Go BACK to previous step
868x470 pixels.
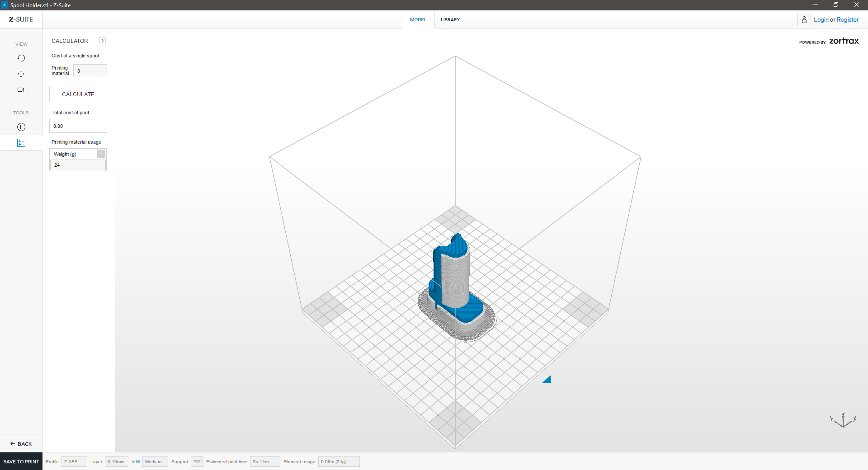[x=21, y=444]
